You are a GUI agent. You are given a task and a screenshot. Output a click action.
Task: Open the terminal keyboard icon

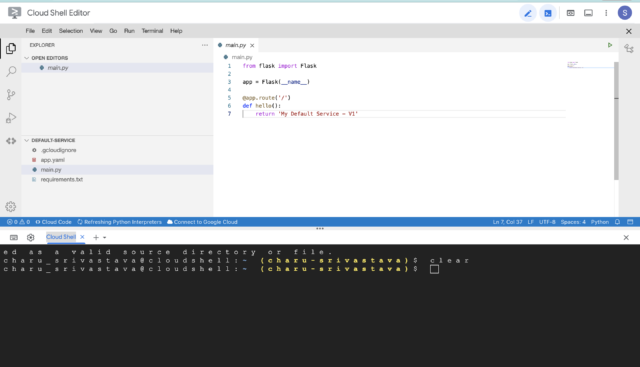14,237
